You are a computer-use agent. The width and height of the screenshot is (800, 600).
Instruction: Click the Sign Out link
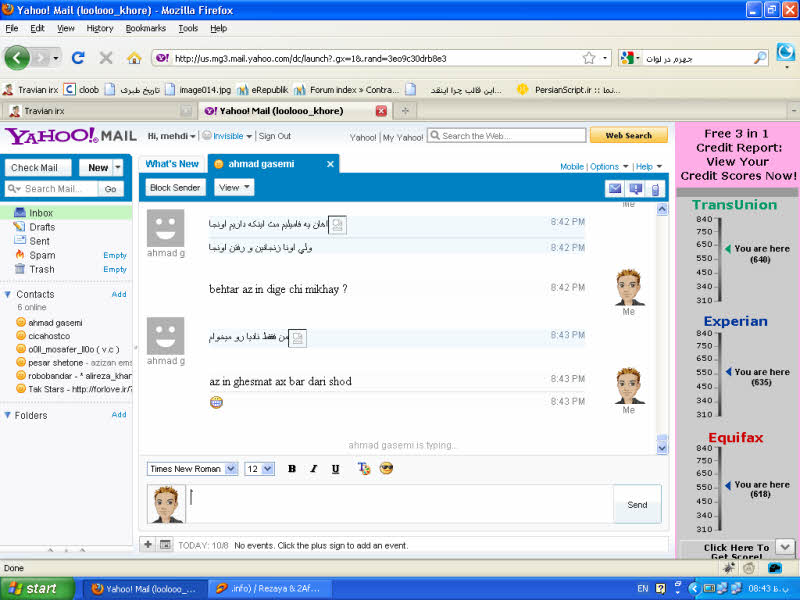tap(274, 136)
